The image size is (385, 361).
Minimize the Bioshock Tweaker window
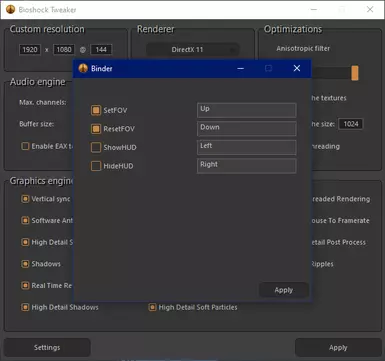point(314,9)
